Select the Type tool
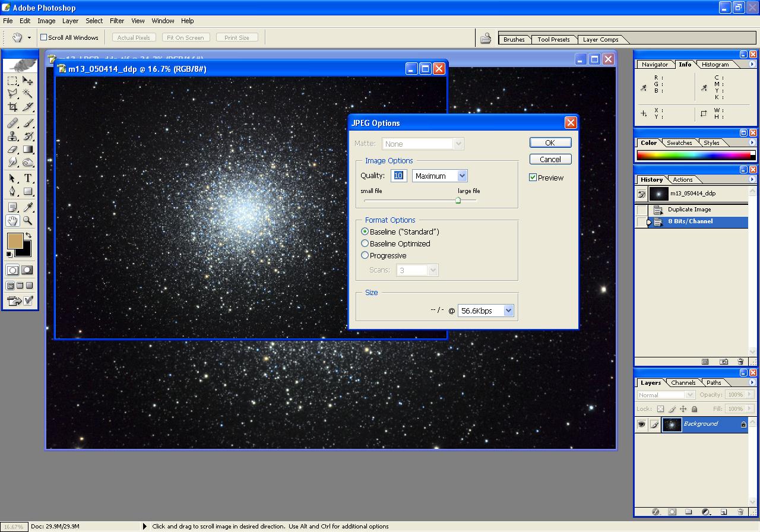760x532 pixels. coord(28,178)
